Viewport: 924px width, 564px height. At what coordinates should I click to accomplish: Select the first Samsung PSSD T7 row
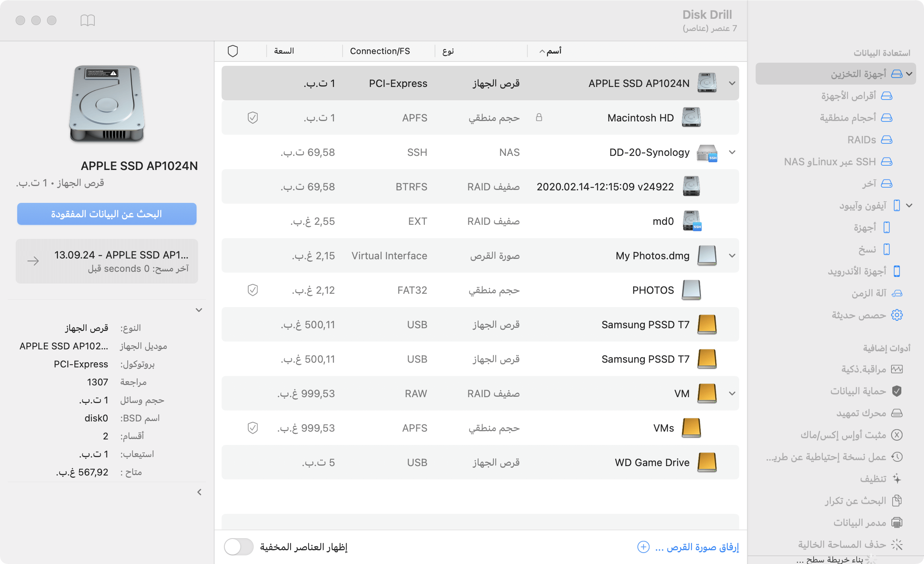[480, 324]
